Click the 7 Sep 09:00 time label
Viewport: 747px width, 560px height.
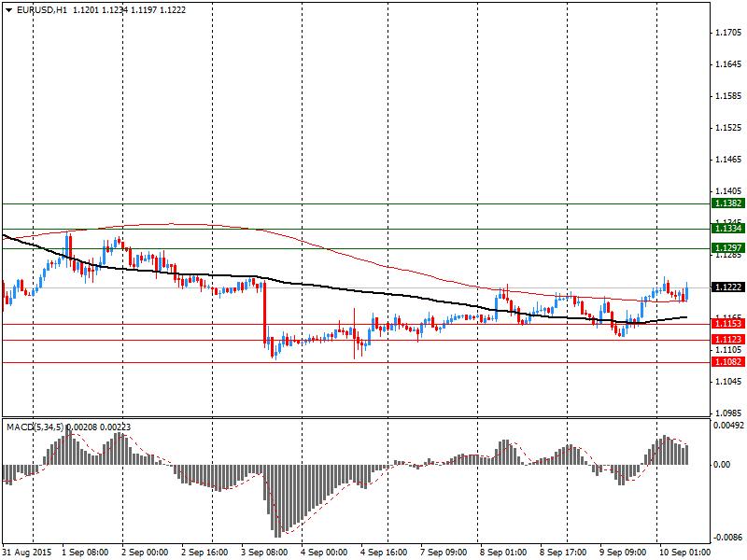pos(444,553)
